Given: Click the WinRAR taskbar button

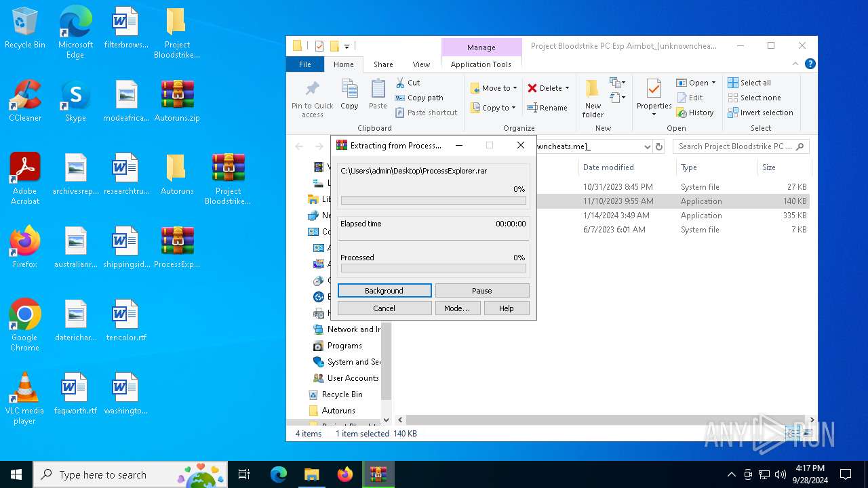Looking at the screenshot, I should click(x=378, y=474).
